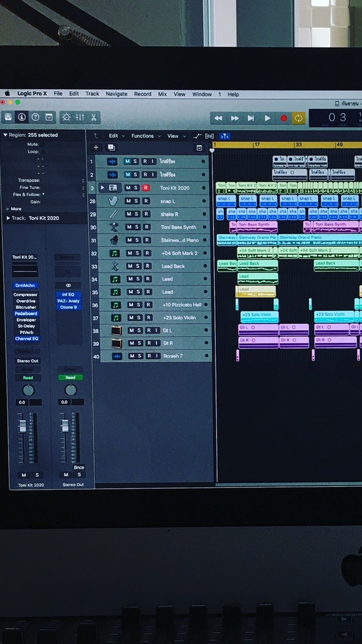Image resolution: width=362 pixels, height=644 pixels.
Task: Click the Fast Forward transport button
Action: pos(234,118)
